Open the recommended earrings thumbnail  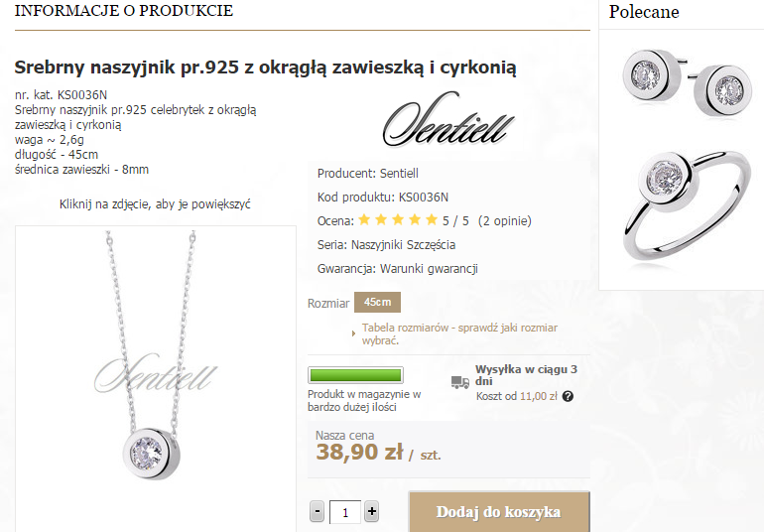687,82
